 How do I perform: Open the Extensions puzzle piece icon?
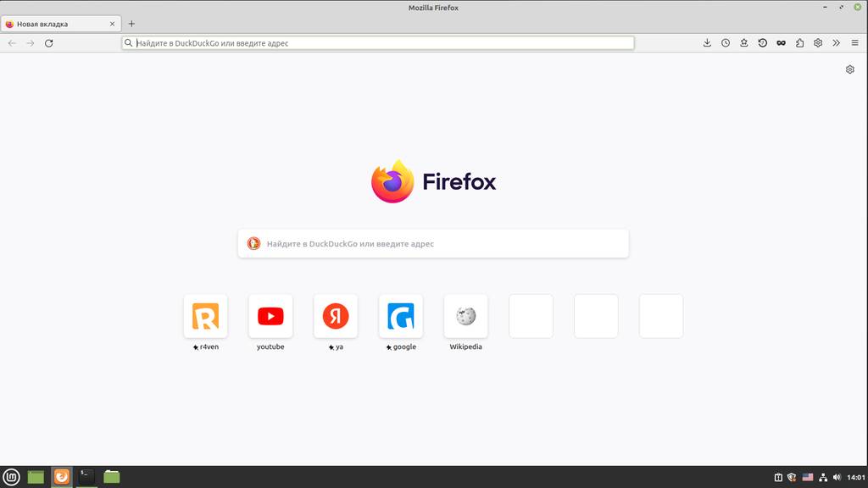click(799, 43)
